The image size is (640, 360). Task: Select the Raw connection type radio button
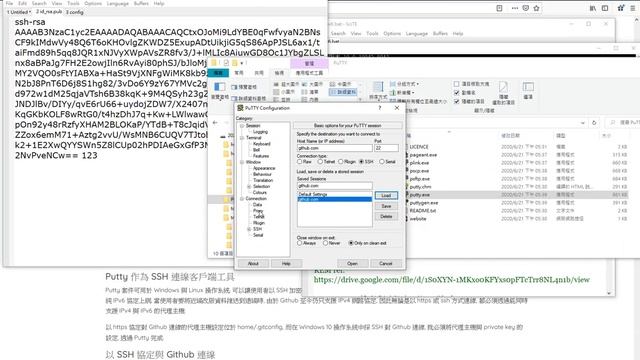300,162
